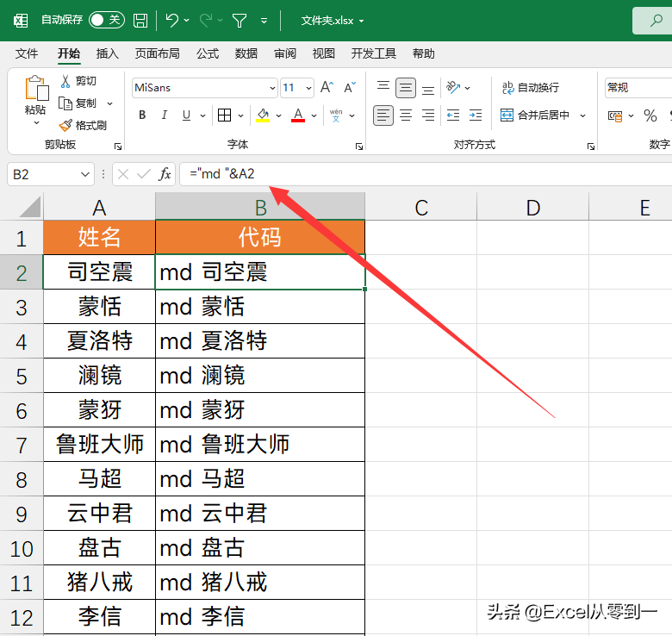The width and height of the screenshot is (672, 636).
Task: Open the Fill Color dropdown arrow
Action: 278,115
